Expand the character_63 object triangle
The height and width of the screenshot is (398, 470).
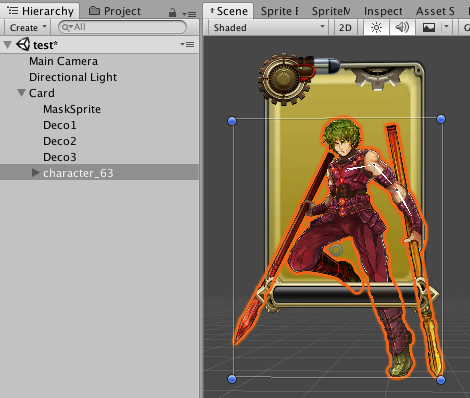pyautogui.click(x=35, y=172)
